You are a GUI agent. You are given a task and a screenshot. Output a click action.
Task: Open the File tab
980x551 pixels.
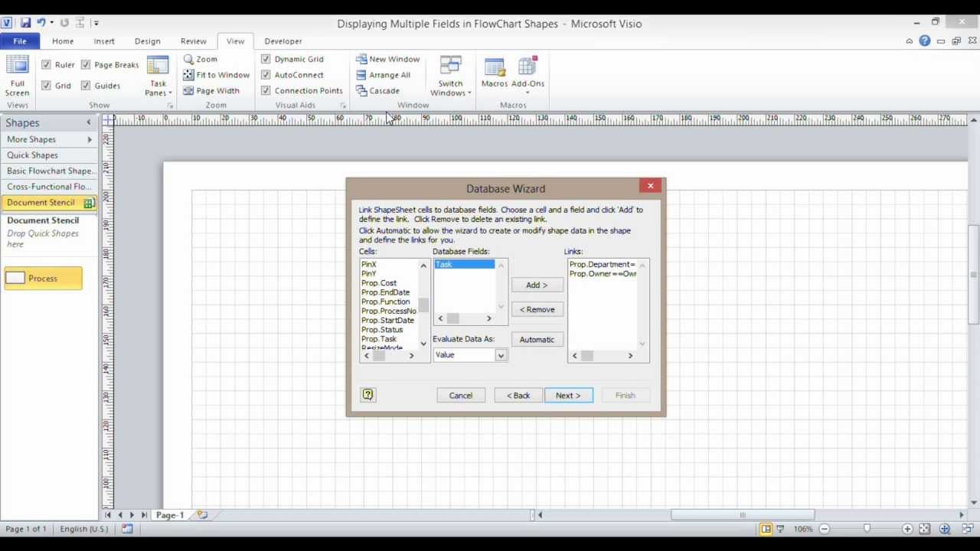[20, 41]
